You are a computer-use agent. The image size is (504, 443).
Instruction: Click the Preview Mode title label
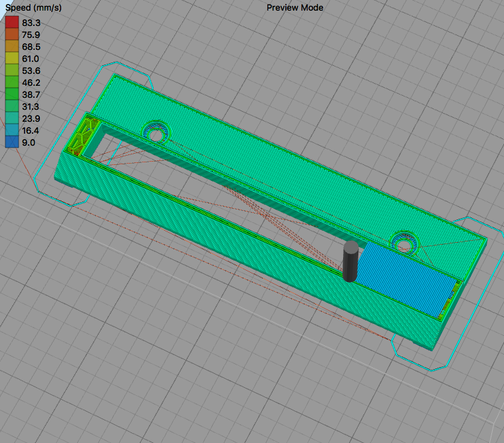point(293,7)
